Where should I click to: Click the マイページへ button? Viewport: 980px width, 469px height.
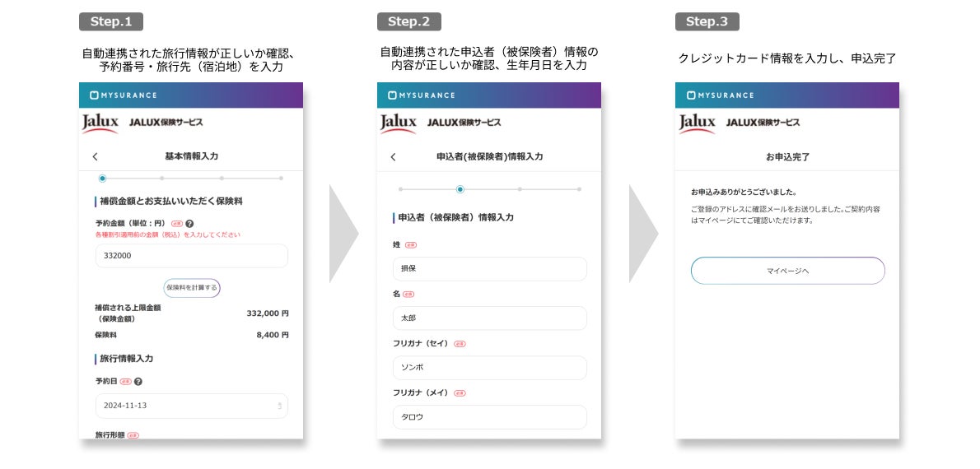(787, 271)
